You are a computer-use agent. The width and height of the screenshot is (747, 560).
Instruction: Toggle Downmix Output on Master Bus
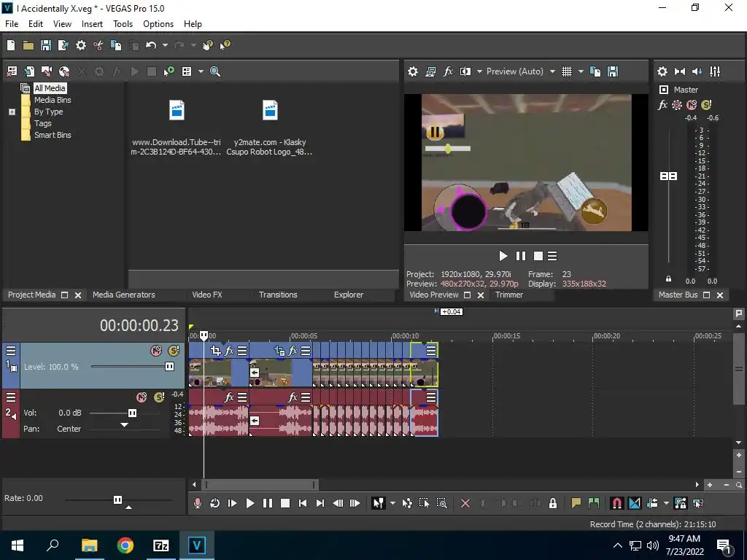680,71
